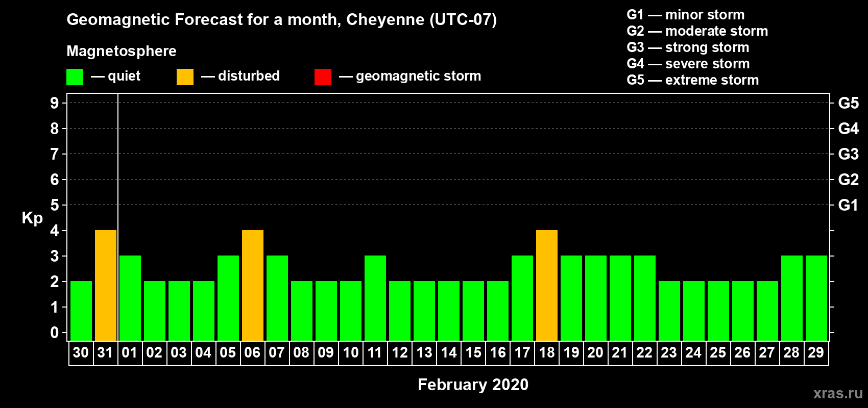Click the green bar for day 28

tap(792, 298)
